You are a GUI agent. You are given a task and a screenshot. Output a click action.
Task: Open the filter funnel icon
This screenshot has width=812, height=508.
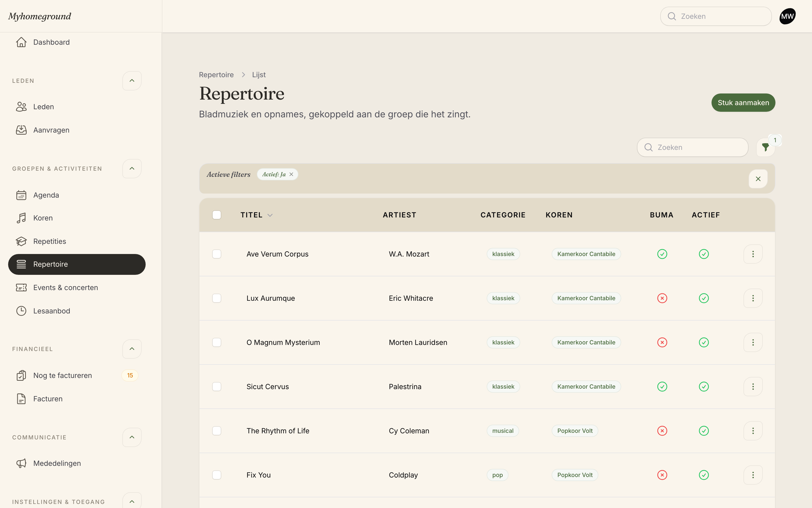tap(765, 147)
